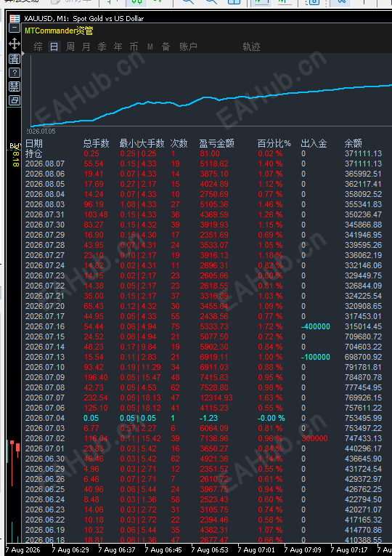Click the 1.46 % percentage cell

click(270, 205)
